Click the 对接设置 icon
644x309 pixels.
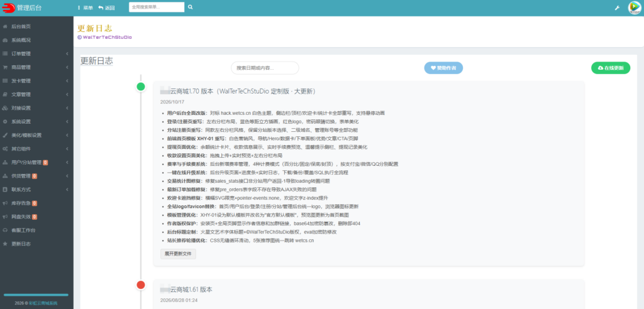coord(5,108)
